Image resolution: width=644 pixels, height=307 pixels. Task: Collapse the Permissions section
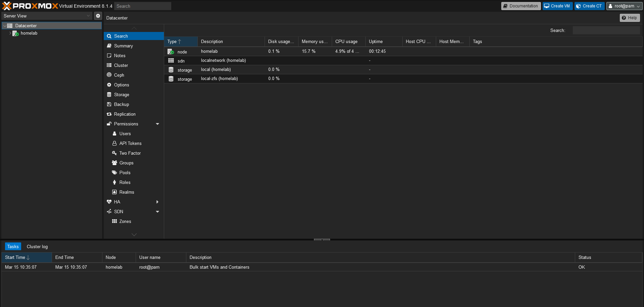pyautogui.click(x=157, y=124)
